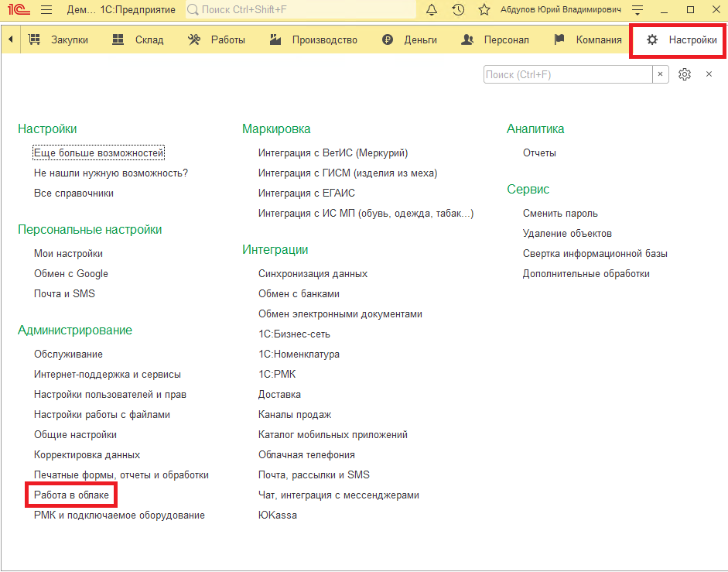This screenshot has width=728, height=572.
Task: Open Печатные формы, отчеты и обработки
Action: [121, 475]
